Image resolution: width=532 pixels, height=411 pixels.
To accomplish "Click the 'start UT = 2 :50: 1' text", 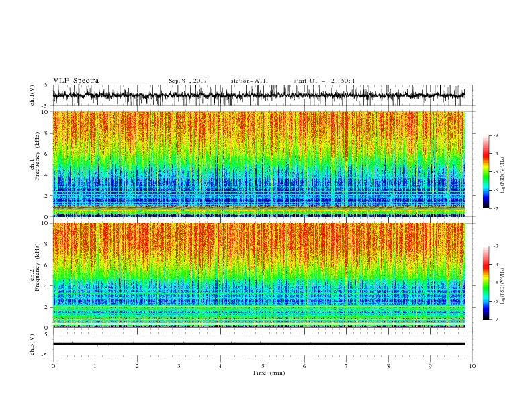I will [x=324, y=81].
